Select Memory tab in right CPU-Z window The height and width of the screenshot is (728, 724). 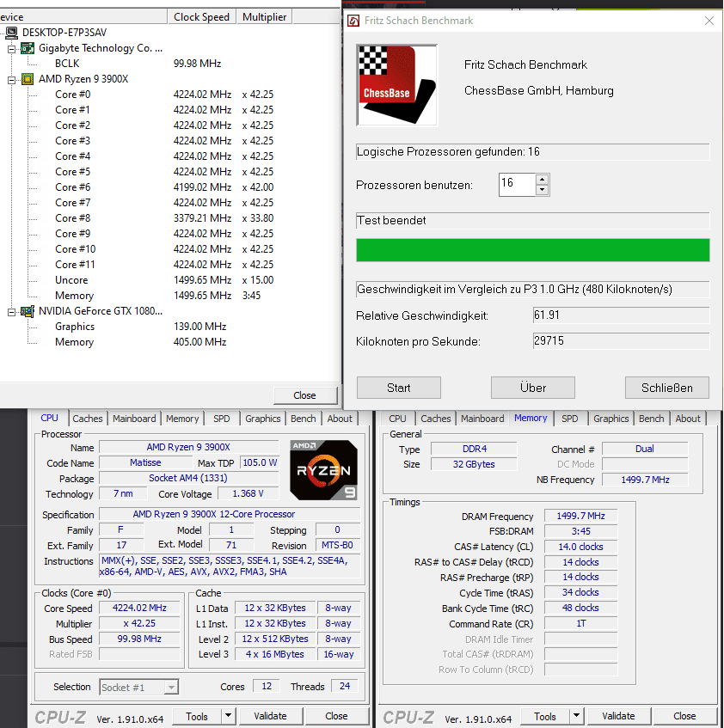pyautogui.click(x=531, y=418)
